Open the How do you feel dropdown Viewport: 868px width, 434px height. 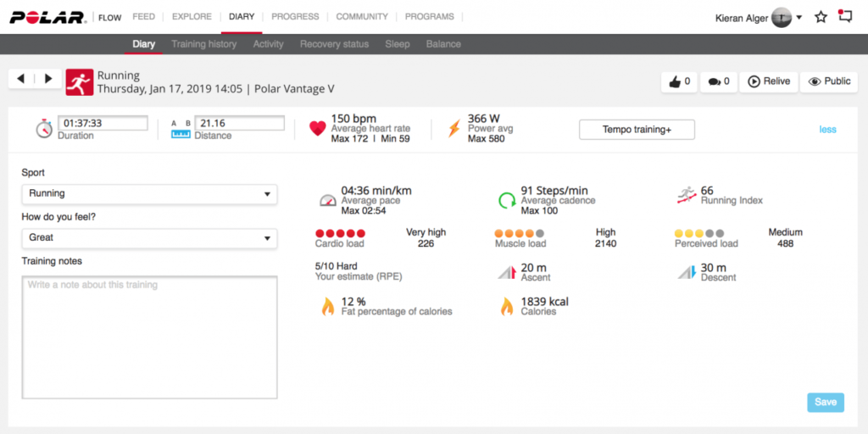[149, 238]
